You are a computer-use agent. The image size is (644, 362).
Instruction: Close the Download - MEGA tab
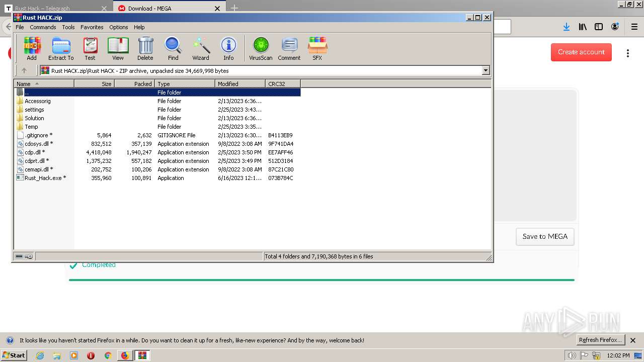click(217, 8)
